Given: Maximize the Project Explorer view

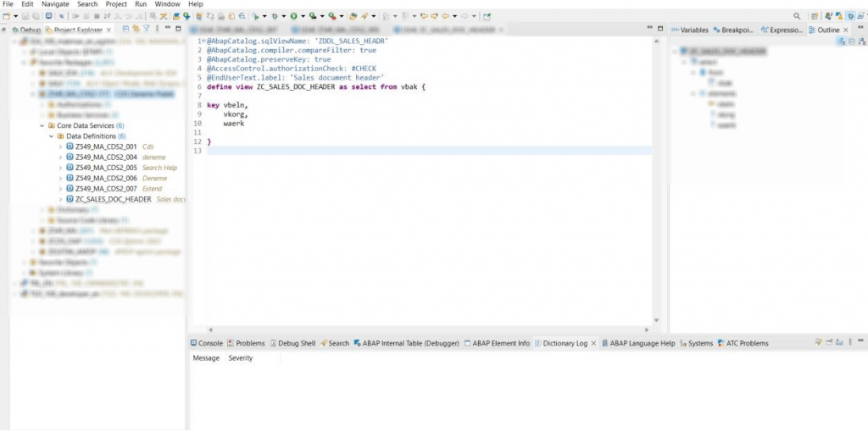Looking at the screenshot, I should (178, 28).
